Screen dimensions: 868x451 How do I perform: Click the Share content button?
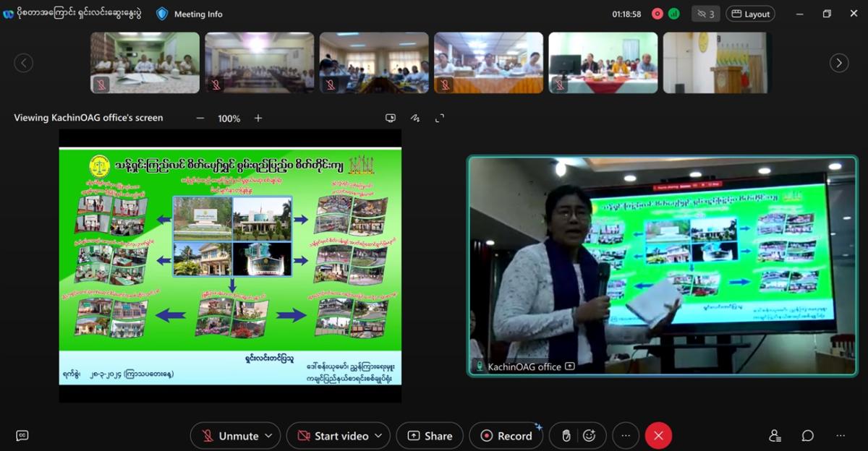[x=430, y=436]
